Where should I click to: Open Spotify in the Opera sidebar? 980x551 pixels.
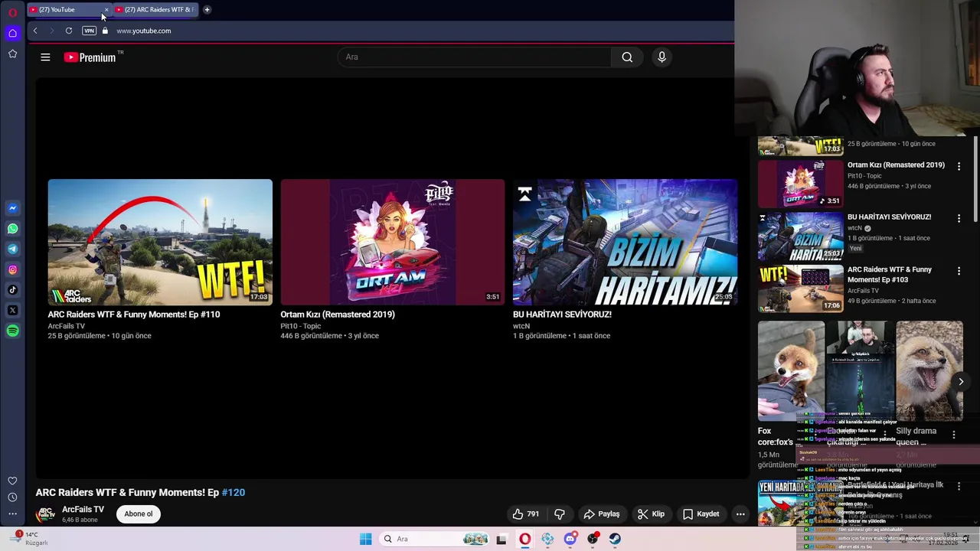coord(12,331)
